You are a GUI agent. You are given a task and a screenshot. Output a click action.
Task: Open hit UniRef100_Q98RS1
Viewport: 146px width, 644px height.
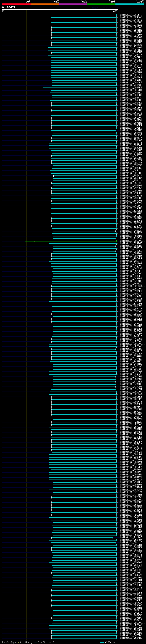pos(131,316)
